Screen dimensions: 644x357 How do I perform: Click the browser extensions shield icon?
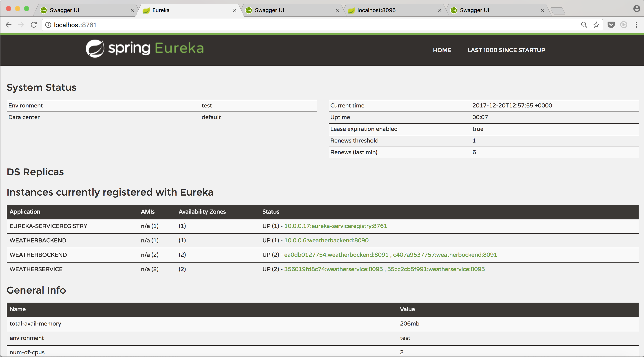pos(612,25)
